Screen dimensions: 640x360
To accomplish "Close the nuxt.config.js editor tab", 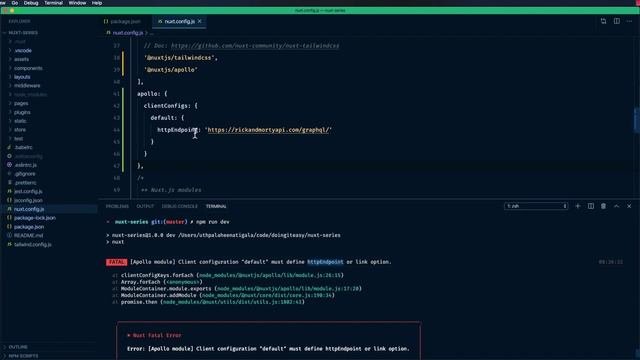I will (200, 21).
